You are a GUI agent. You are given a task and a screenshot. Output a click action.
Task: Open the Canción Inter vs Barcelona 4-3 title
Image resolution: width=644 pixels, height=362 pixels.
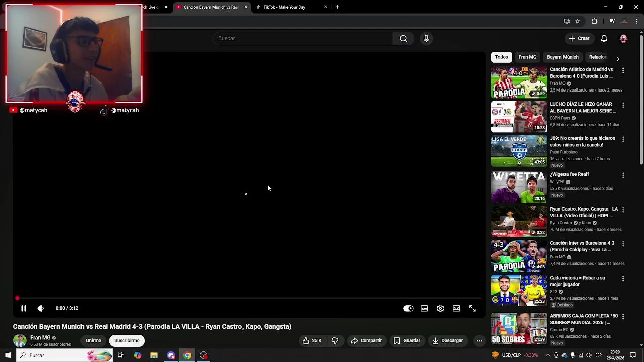point(582,246)
